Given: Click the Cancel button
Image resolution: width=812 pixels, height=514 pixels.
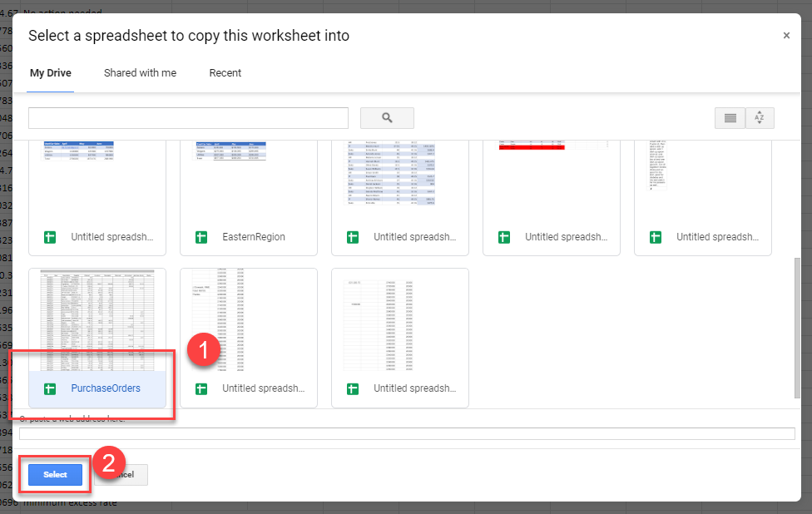Looking at the screenshot, I should pyautogui.click(x=123, y=474).
